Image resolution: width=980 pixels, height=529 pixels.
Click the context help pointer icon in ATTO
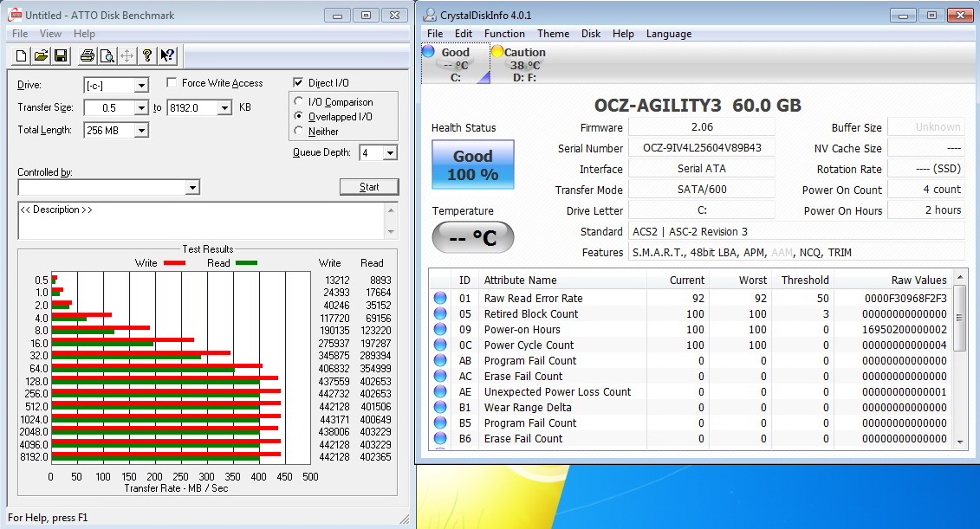click(167, 56)
